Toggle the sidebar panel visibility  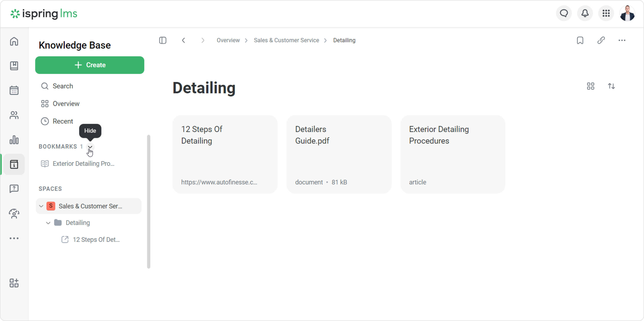163,40
